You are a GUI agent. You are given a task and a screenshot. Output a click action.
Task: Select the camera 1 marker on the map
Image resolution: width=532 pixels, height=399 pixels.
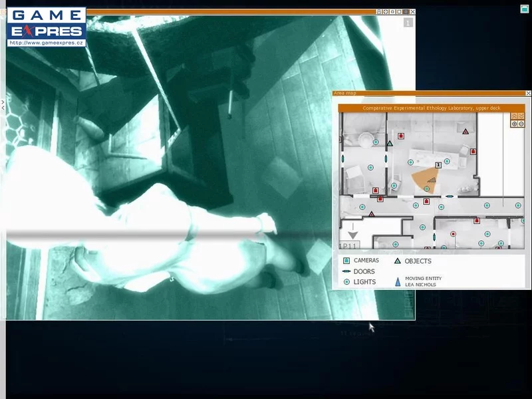[438, 164]
